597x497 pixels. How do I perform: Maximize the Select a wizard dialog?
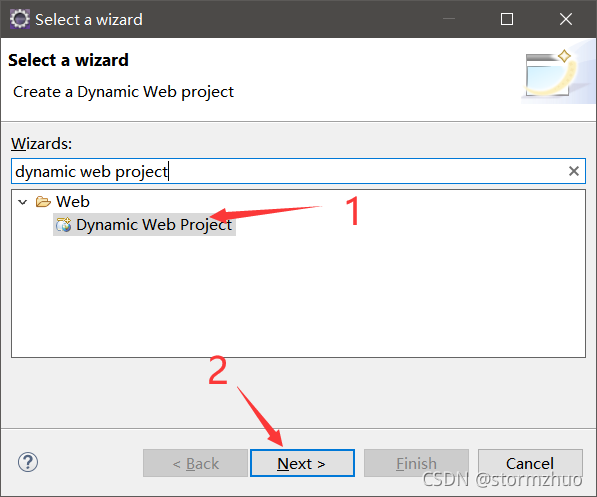tap(507, 19)
